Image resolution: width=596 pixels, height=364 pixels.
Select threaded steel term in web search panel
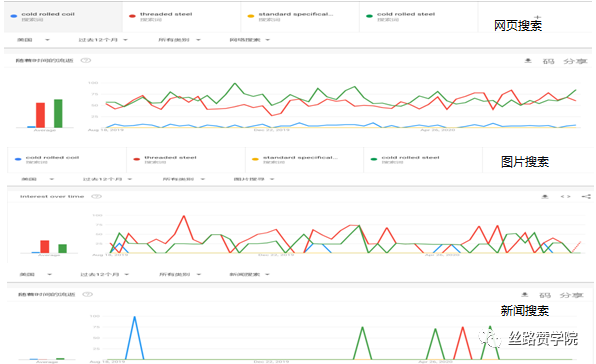point(182,17)
